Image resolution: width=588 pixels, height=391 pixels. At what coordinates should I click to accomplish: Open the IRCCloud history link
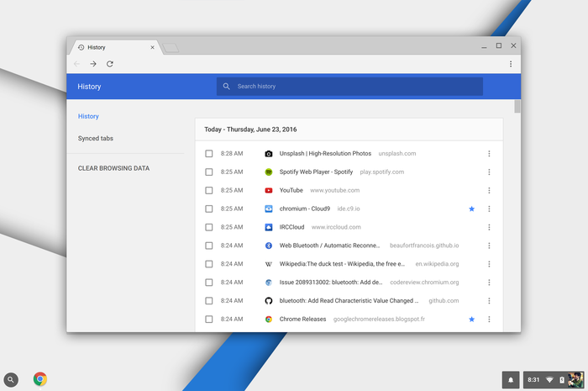coord(291,227)
